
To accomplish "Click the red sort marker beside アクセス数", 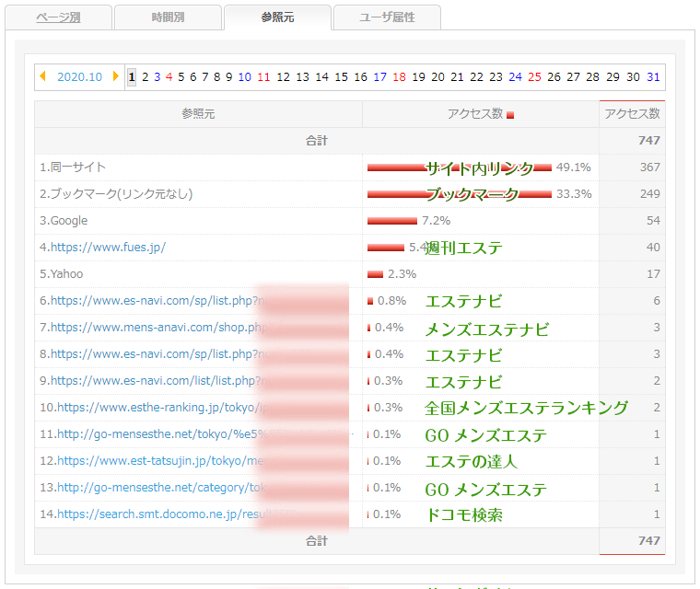I will [x=510, y=115].
